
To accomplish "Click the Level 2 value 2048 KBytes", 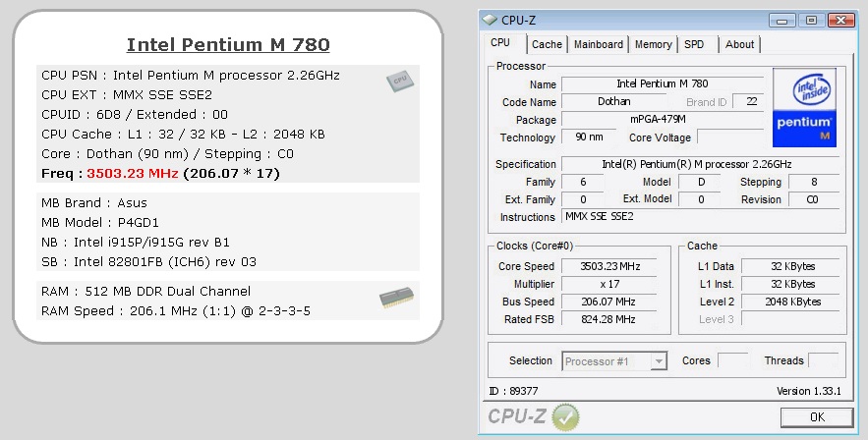I will click(x=790, y=302).
